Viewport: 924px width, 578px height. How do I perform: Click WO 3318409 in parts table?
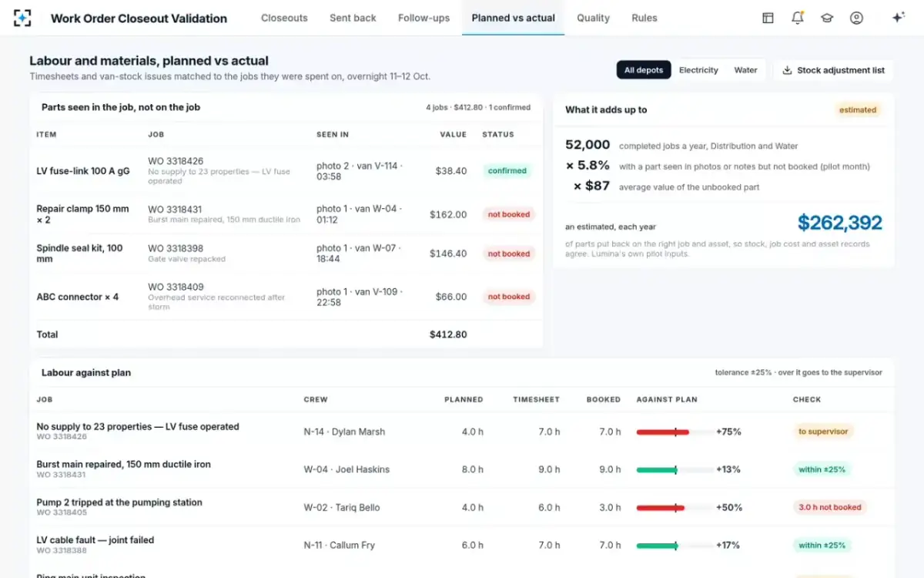(x=176, y=287)
